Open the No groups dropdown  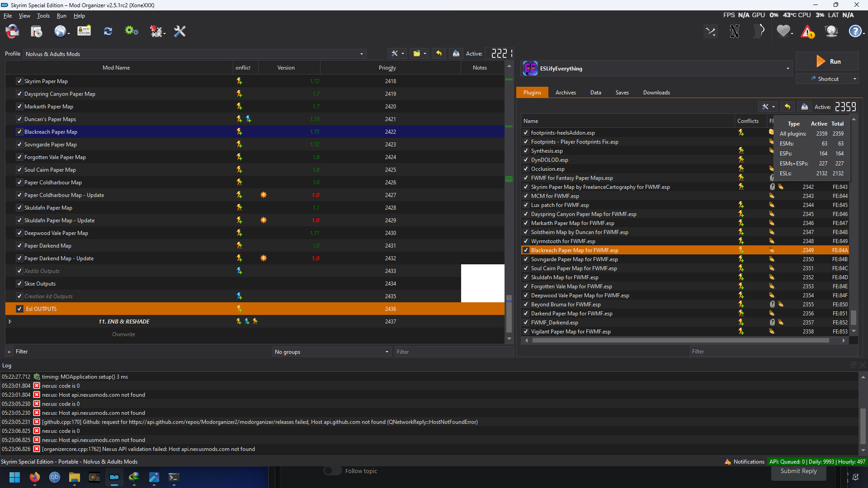[x=332, y=352]
